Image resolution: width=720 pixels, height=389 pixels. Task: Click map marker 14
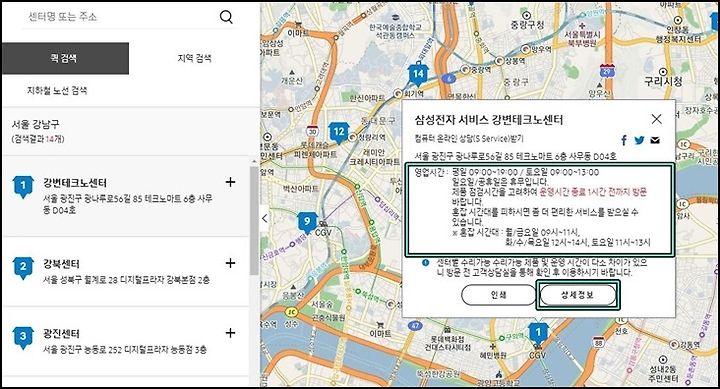418,74
